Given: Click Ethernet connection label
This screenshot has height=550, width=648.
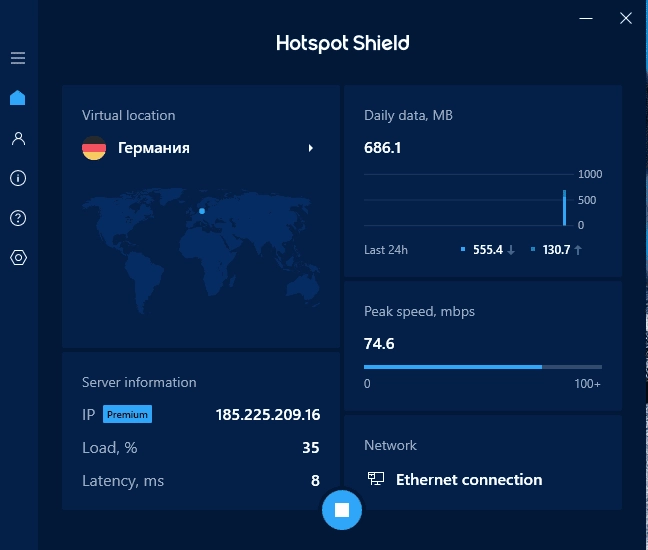Looking at the screenshot, I should [469, 480].
